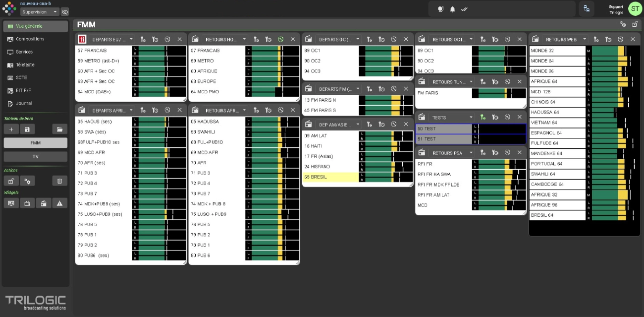Open the alerts siren icon in top bar
The height and width of the screenshot is (317, 644).
point(441,9)
